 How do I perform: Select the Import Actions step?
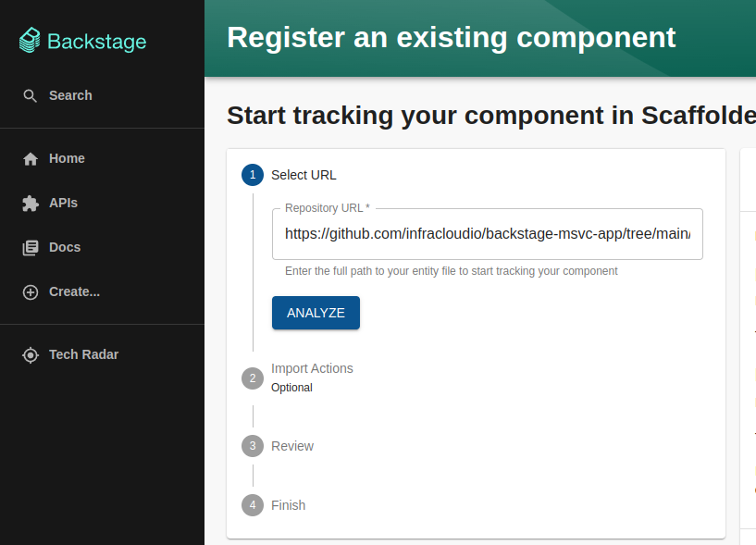(312, 368)
